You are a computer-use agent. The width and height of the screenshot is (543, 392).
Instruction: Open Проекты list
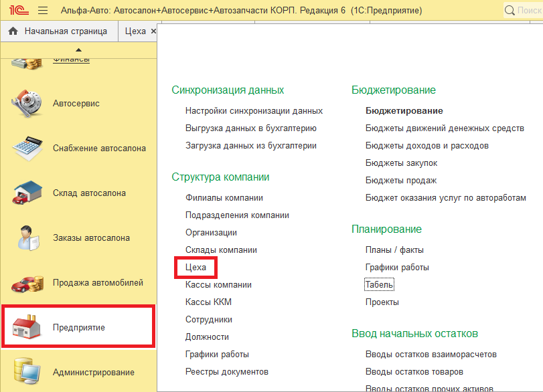[382, 302]
